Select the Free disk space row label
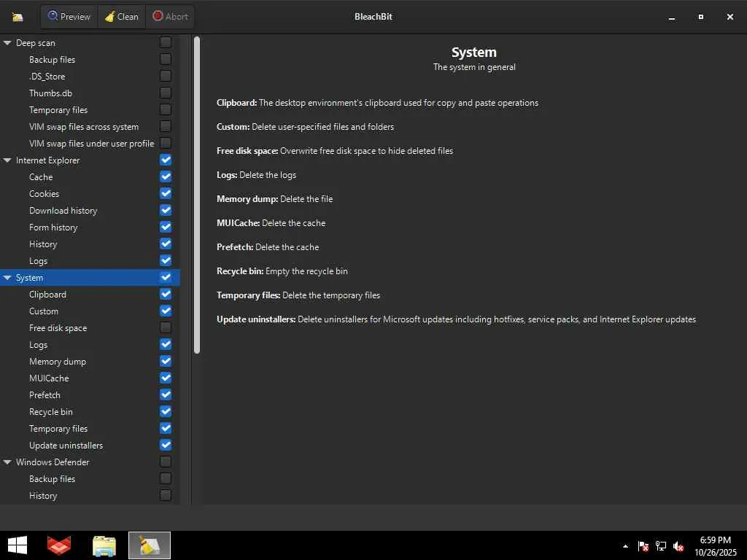The width and height of the screenshot is (747, 560). pos(58,328)
